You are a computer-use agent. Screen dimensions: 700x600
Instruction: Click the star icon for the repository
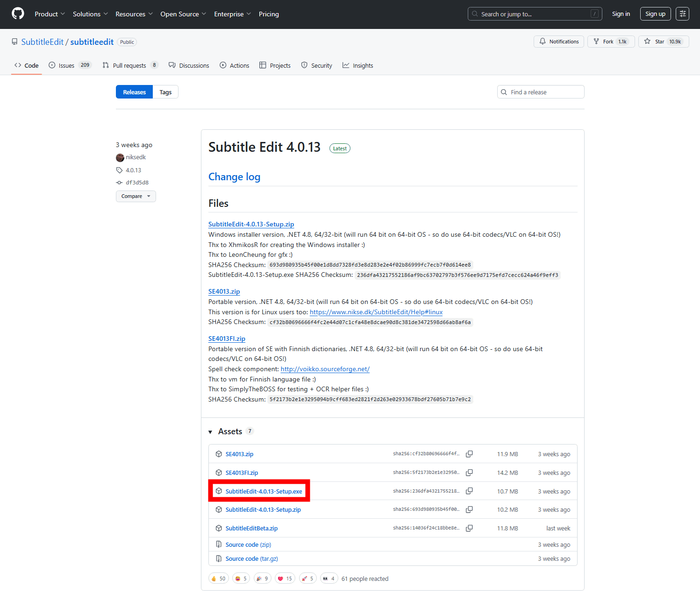tap(647, 42)
